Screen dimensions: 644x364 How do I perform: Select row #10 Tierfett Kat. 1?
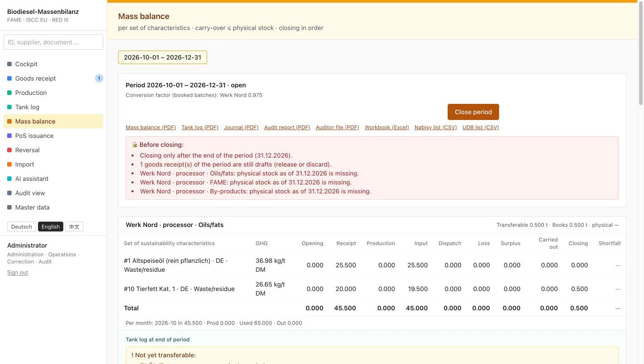pos(372,289)
